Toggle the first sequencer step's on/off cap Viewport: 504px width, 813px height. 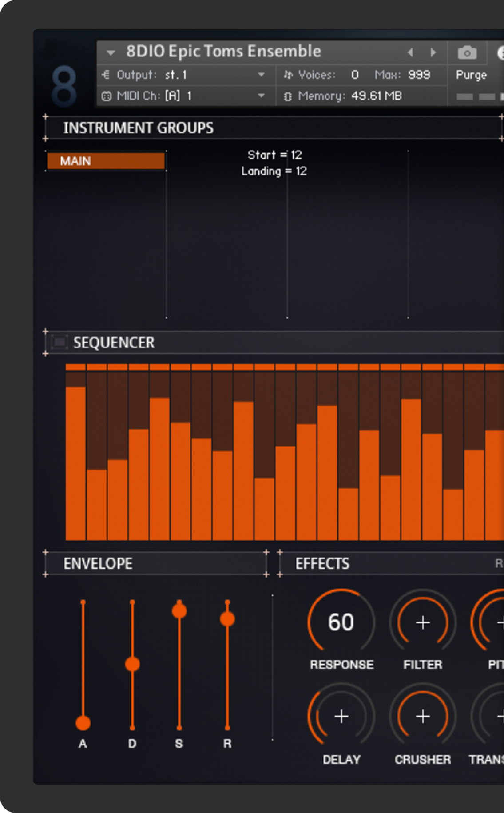pos(75,367)
